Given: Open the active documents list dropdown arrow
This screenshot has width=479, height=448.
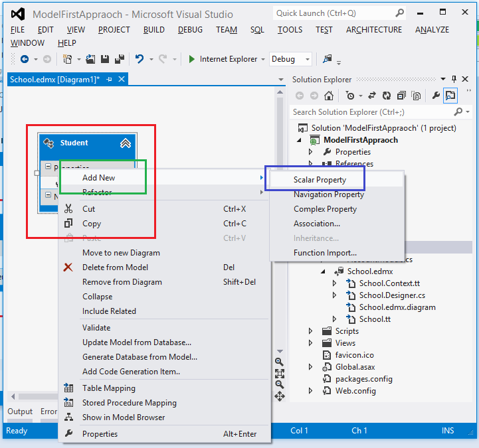Looking at the screenshot, I should (281, 80).
